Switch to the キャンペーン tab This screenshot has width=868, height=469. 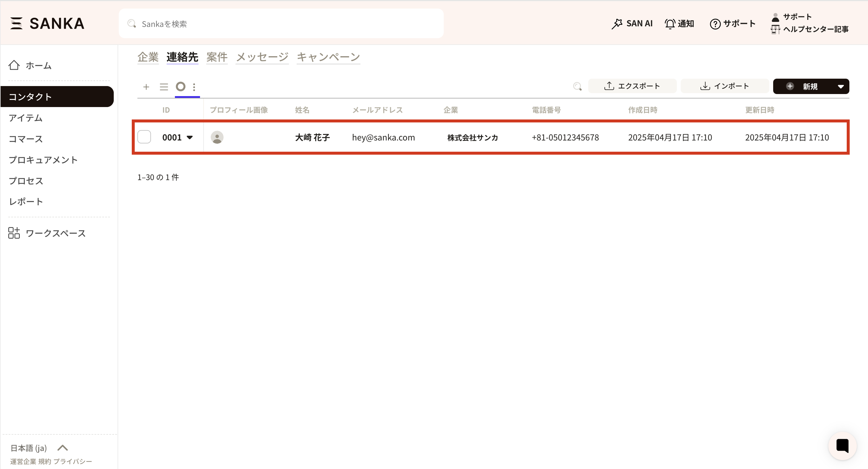coord(328,57)
